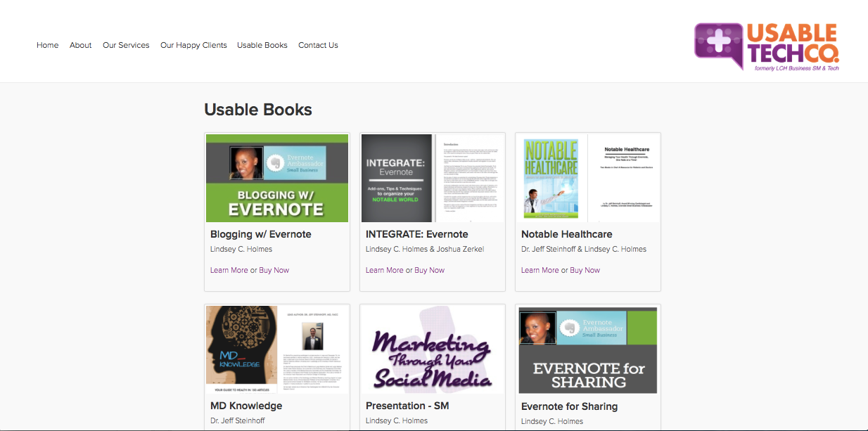Click the Usable Tech Co. logo
The height and width of the screenshot is (431, 868).
(x=766, y=46)
